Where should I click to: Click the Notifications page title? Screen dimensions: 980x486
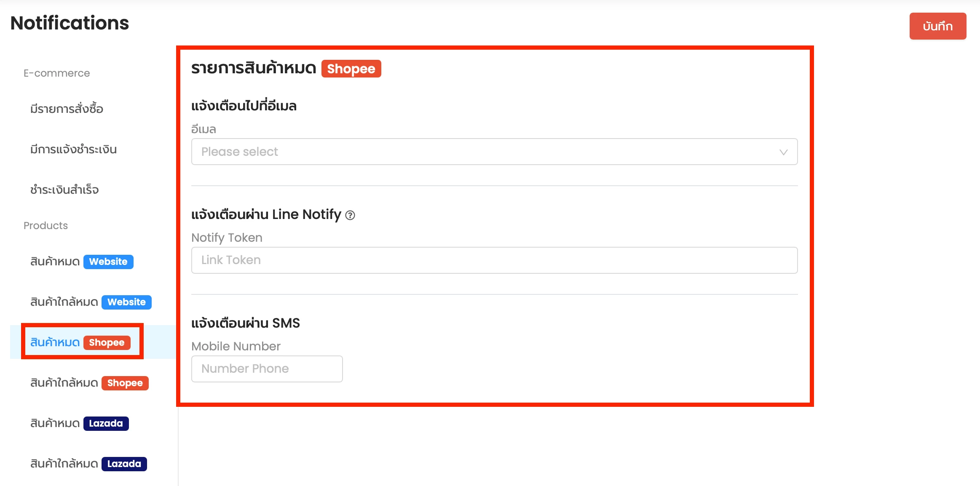(x=70, y=23)
